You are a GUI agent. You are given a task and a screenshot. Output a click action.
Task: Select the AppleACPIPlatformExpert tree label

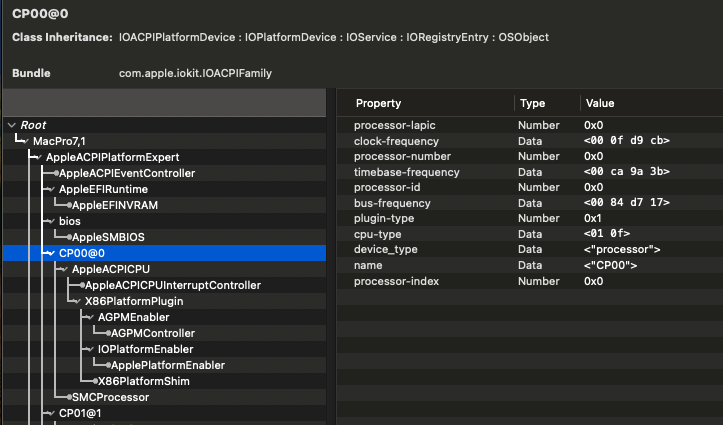113,157
